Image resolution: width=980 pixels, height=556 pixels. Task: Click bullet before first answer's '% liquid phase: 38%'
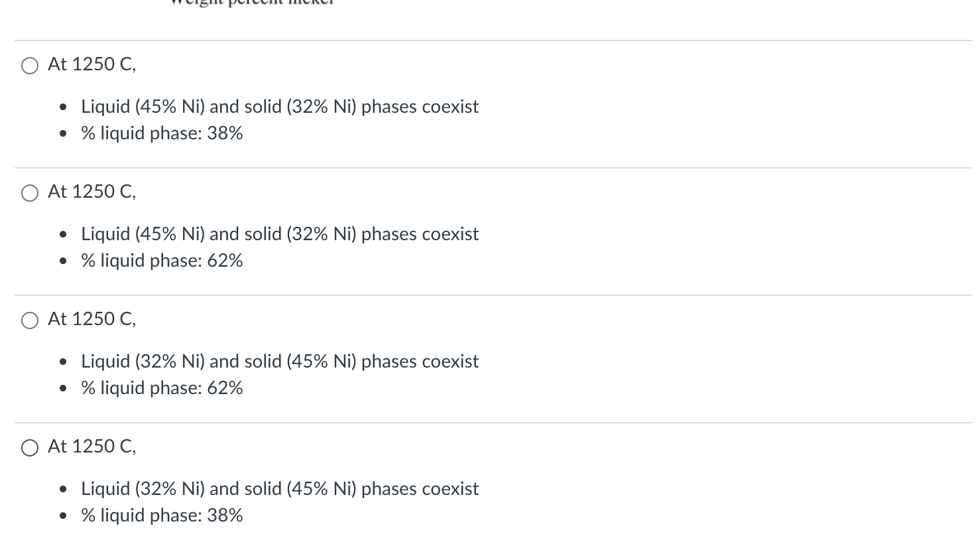(x=63, y=134)
